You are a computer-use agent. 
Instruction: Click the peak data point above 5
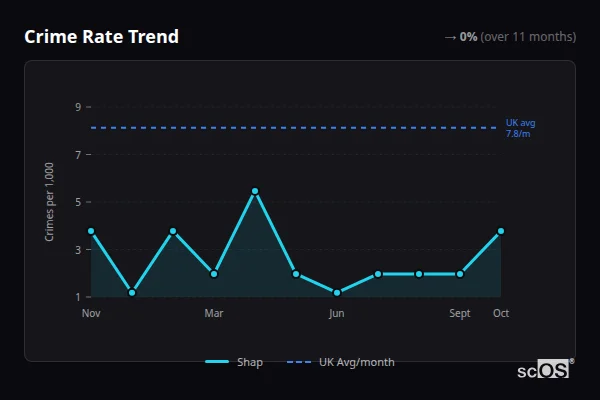[x=255, y=191]
